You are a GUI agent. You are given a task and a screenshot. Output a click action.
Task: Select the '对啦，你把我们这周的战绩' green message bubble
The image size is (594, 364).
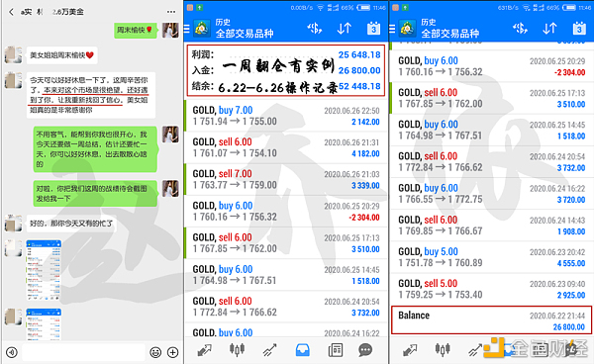(95, 193)
